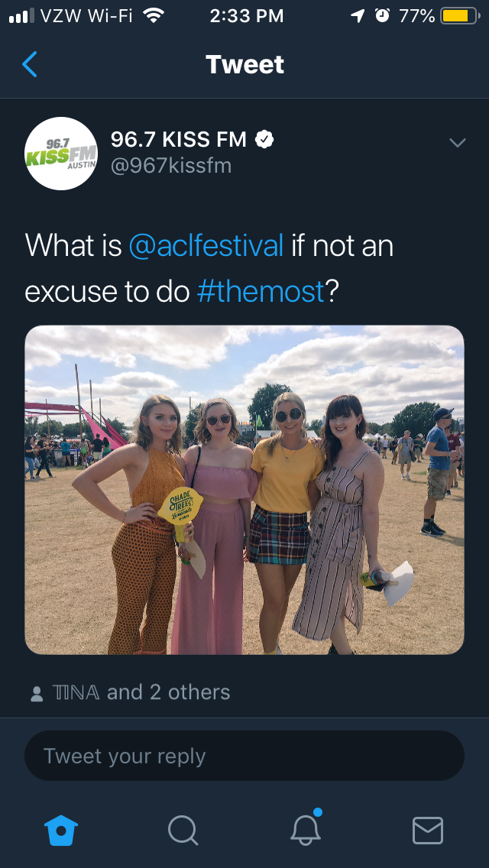
Task: Tap the Tweet header title
Action: (244, 64)
